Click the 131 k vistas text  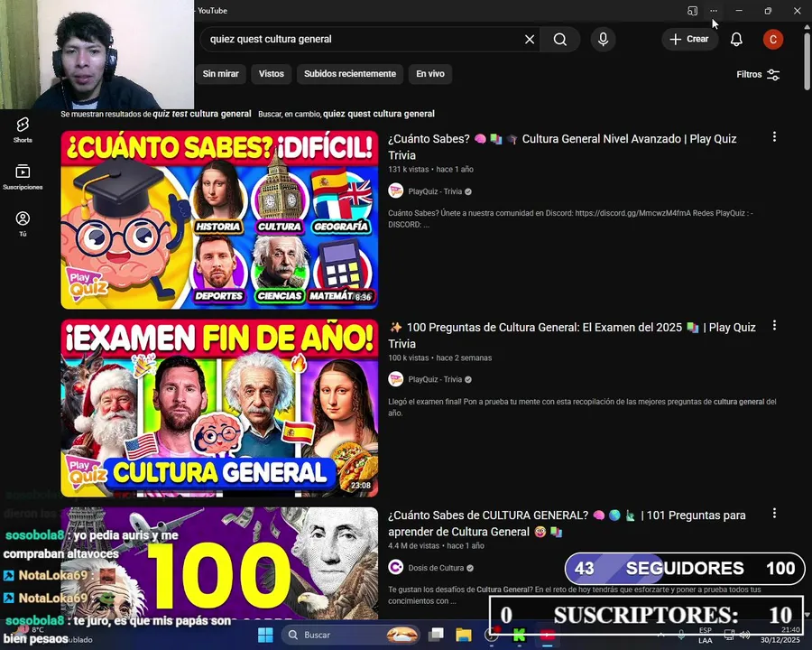(409, 170)
